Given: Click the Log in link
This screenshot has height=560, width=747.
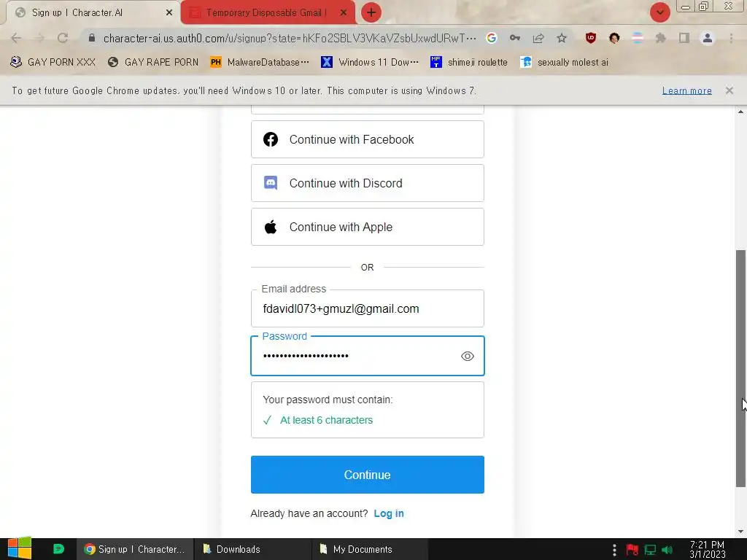Looking at the screenshot, I should click(389, 513).
